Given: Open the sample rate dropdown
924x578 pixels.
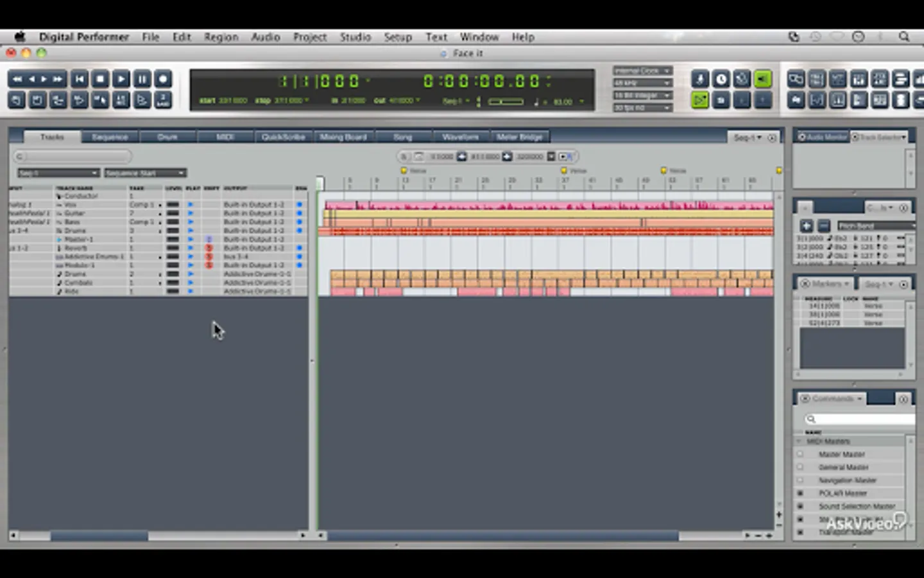Looking at the screenshot, I should [x=642, y=83].
